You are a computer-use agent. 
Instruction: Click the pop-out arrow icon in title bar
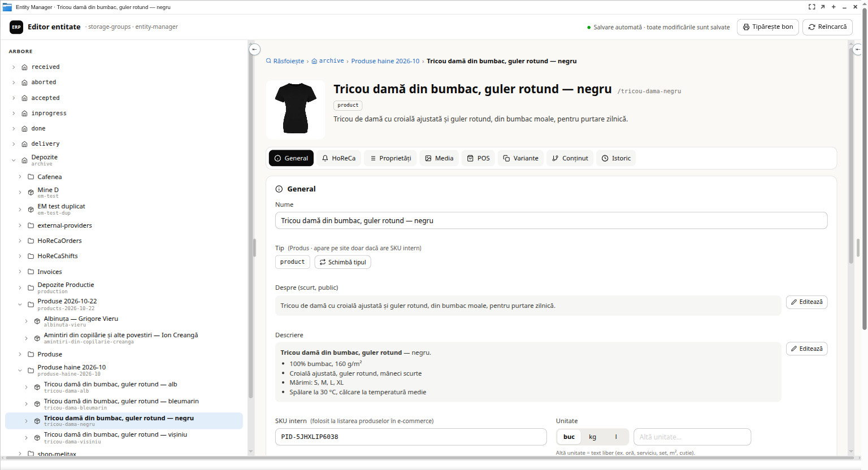[823, 7]
